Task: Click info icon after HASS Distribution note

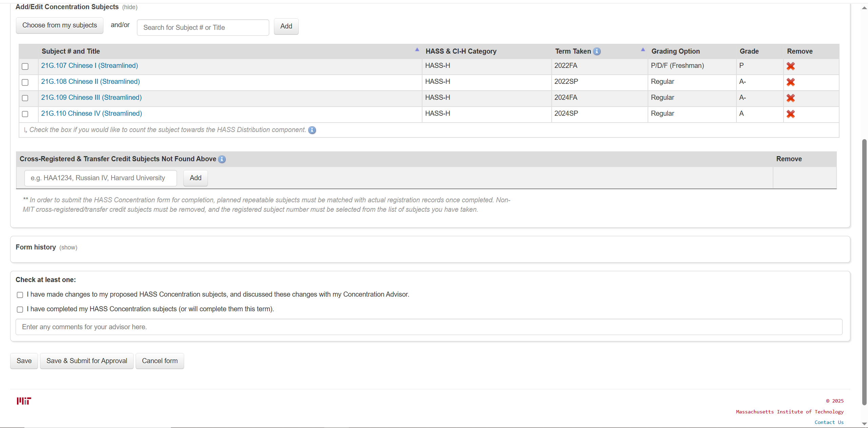Action: pyautogui.click(x=312, y=130)
